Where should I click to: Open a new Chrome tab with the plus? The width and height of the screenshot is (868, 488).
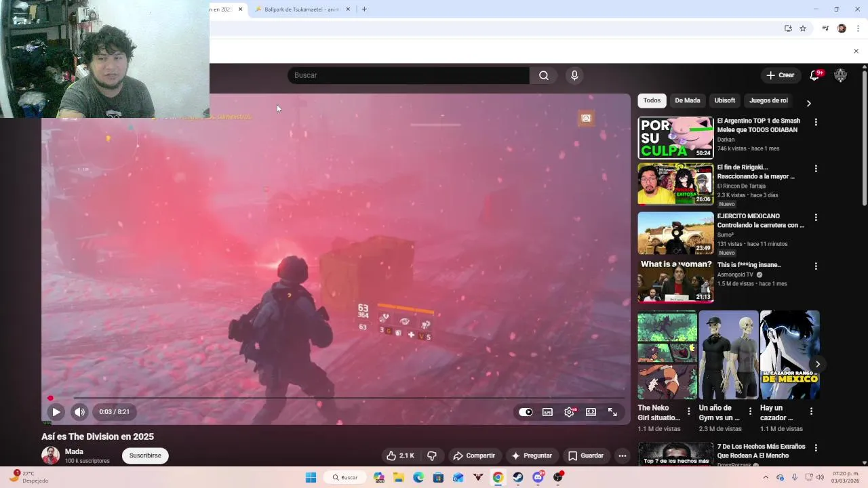tap(364, 9)
